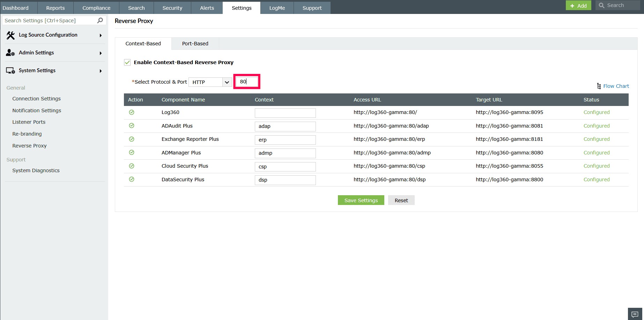Click the Exchange Reporter Plus component name
The width and height of the screenshot is (644, 320).
pos(190,139)
